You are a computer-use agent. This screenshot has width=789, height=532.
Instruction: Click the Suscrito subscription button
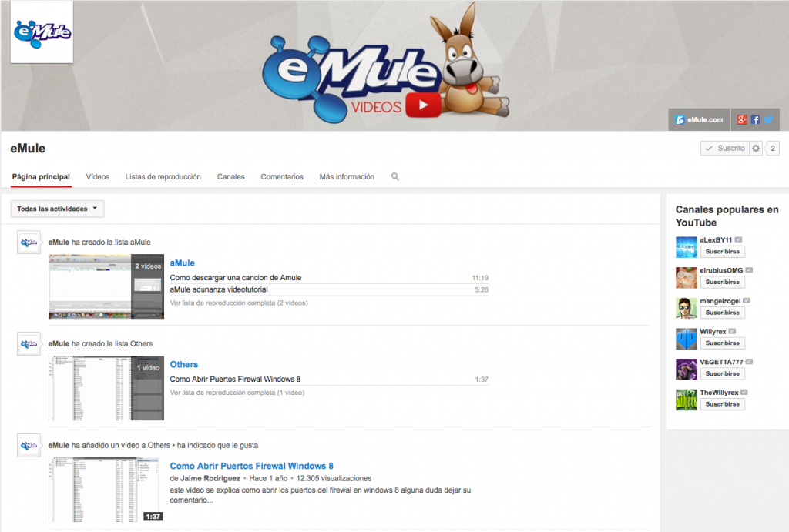(724, 149)
